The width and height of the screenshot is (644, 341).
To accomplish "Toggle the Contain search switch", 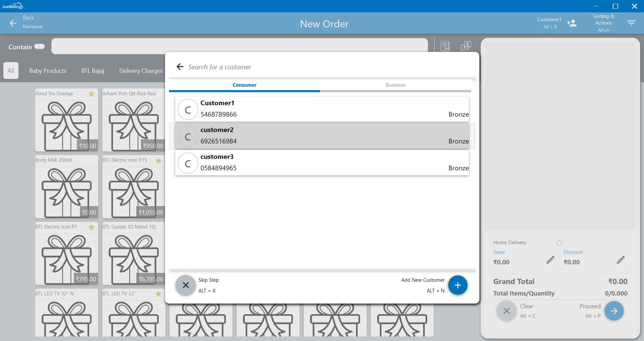I will [x=39, y=47].
